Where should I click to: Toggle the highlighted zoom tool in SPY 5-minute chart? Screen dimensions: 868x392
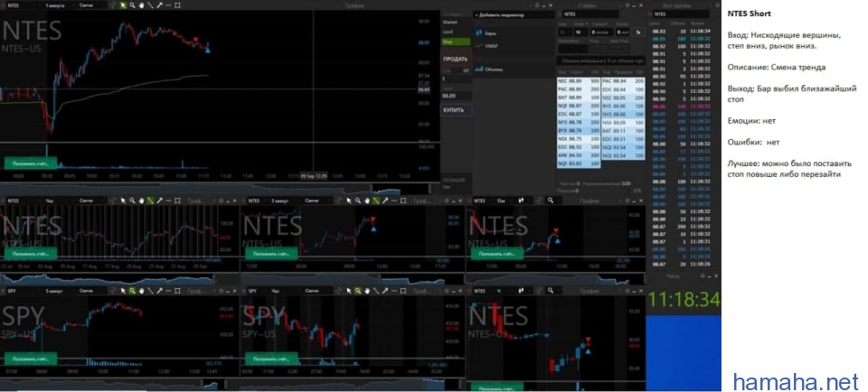click(x=132, y=291)
